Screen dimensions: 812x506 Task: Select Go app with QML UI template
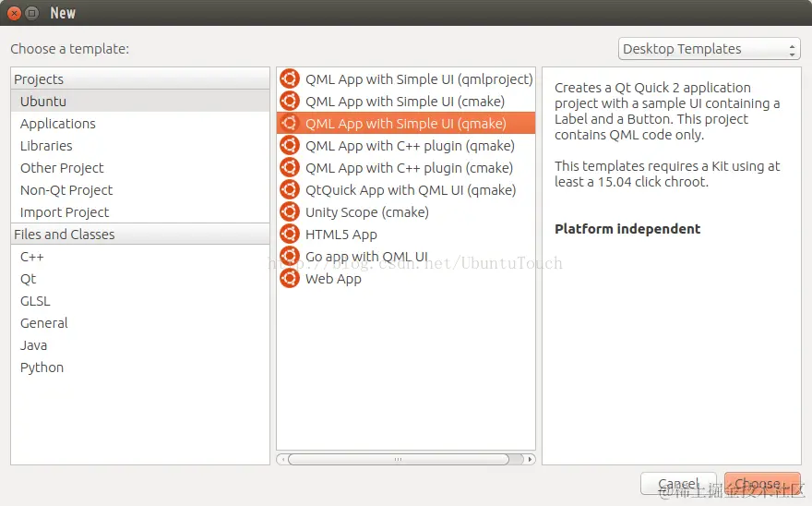406,257
